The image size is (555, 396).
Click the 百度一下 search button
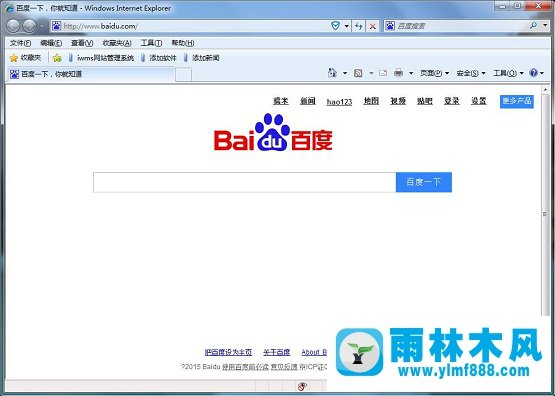[424, 182]
